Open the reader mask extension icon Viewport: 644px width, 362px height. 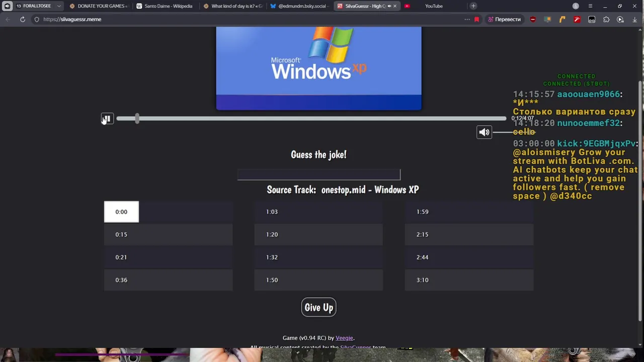pos(592,19)
